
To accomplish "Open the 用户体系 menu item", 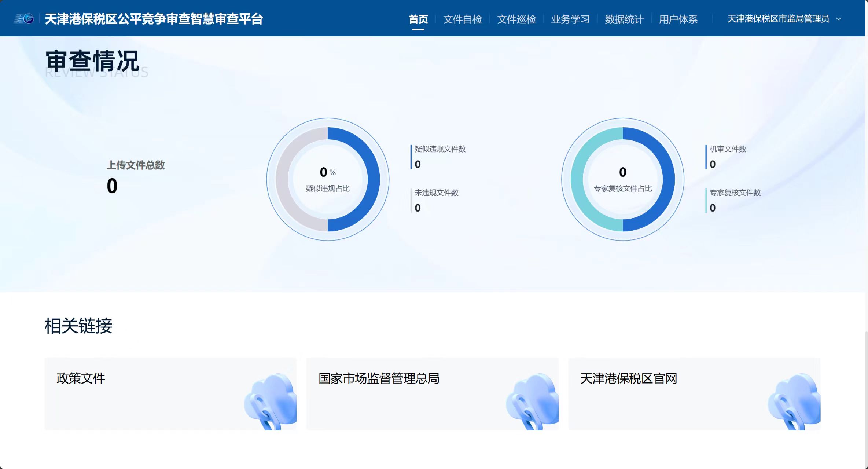I will pos(678,19).
